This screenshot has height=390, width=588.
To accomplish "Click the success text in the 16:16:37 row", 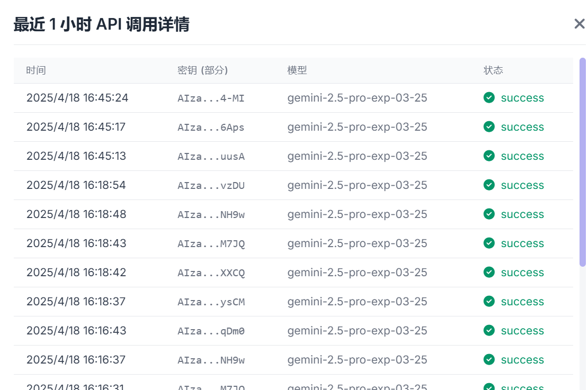I will coord(522,360).
